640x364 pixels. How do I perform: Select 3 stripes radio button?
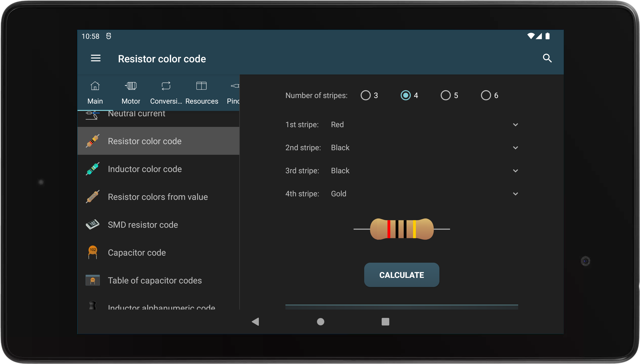click(365, 95)
